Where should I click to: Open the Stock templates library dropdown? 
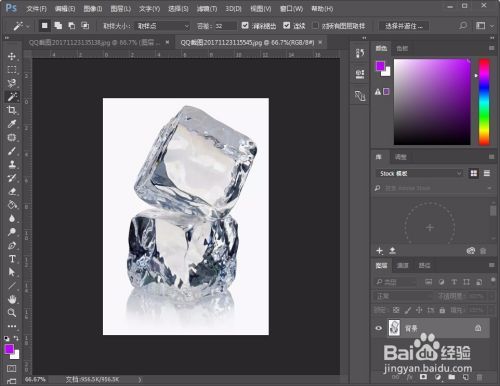point(420,173)
